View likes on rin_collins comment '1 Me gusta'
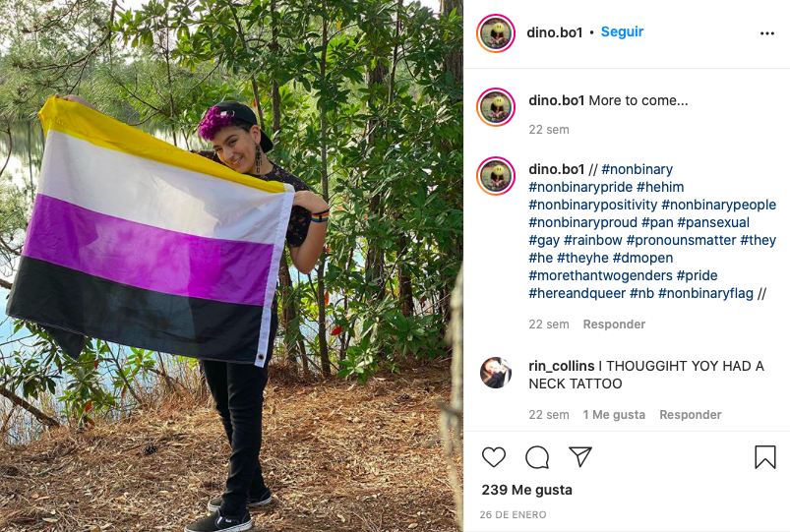790x532 pixels. click(x=614, y=415)
